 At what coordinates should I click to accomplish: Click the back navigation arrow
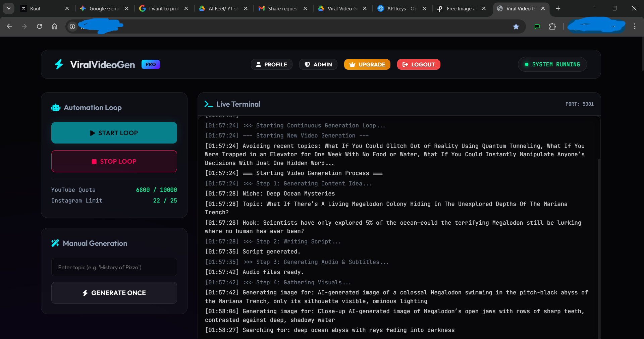coord(9,26)
